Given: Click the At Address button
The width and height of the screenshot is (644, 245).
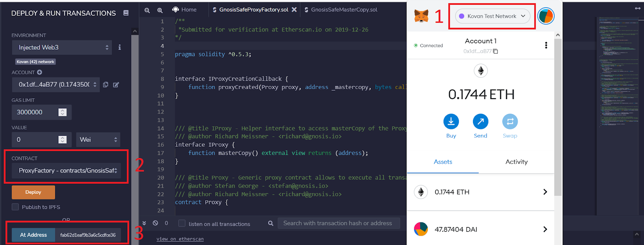Looking at the screenshot, I should [x=33, y=235].
